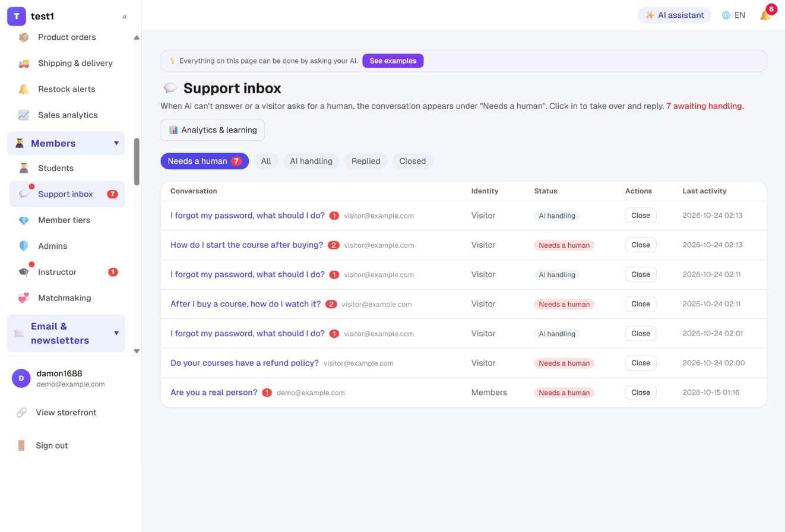Click the Students sidebar icon
The image size is (785, 532).
[24, 168]
